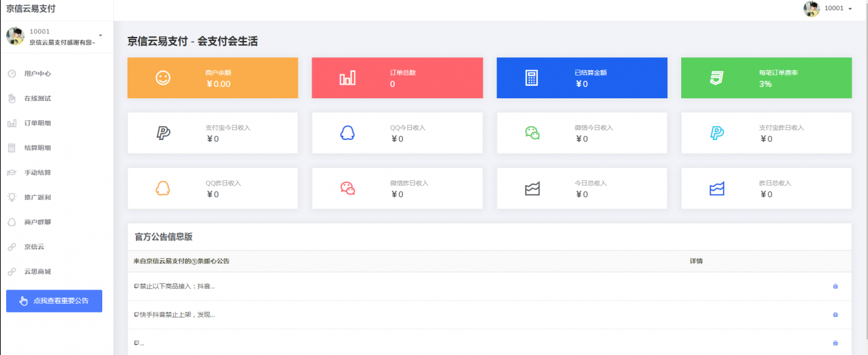The height and width of the screenshot is (355, 868).
Task: Expand the sidebar 10001 profile dropdown arrow
Action: click(x=100, y=35)
